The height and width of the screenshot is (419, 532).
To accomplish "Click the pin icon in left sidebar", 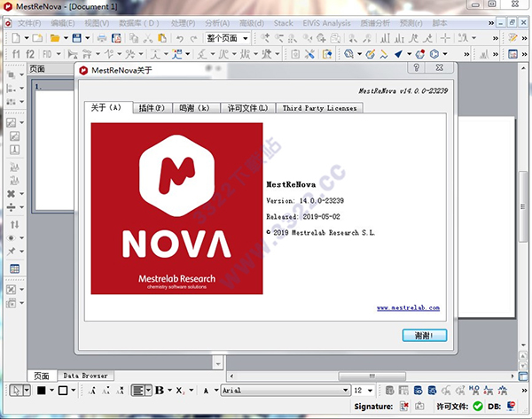I will click(12, 252).
